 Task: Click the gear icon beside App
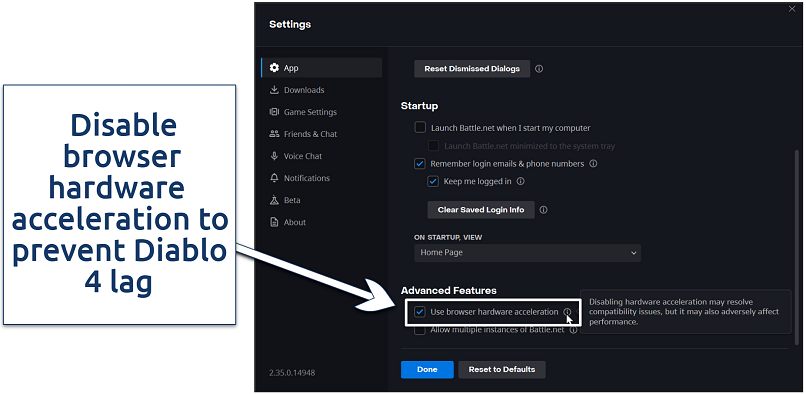click(x=274, y=68)
